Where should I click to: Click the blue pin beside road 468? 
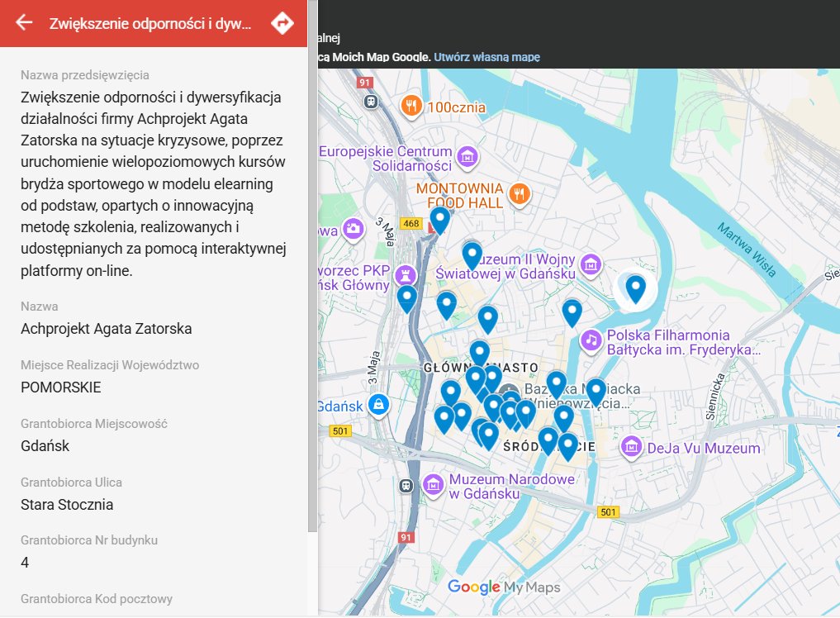pyautogui.click(x=439, y=221)
